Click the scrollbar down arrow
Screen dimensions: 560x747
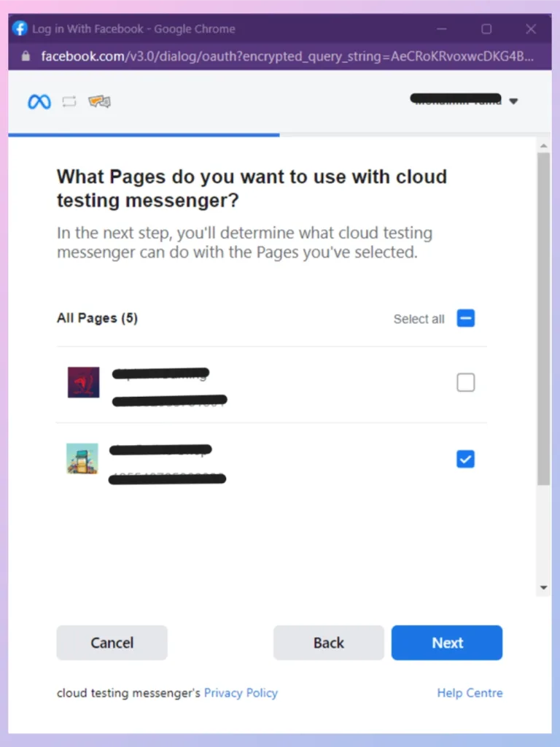544,587
